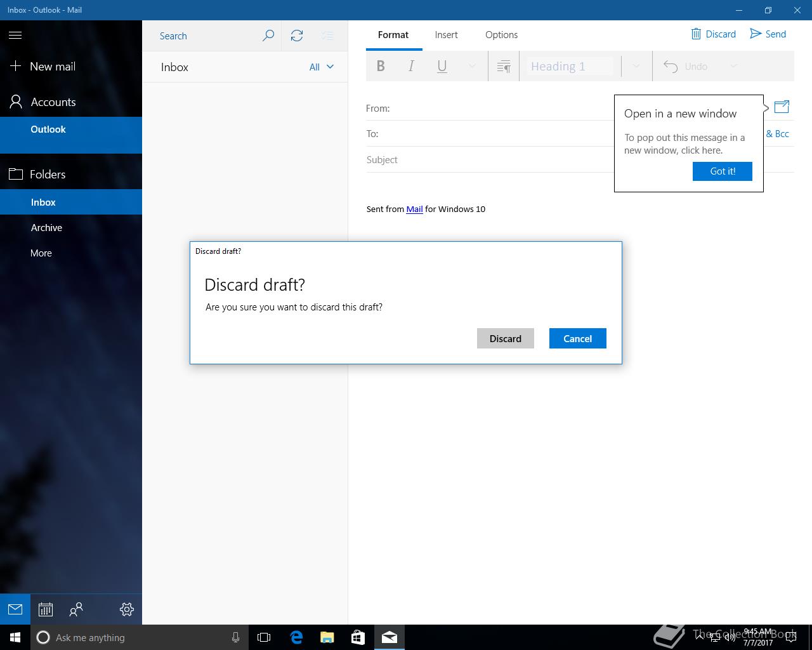Image resolution: width=812 pixels, height=650 pixels.
Task: Open message in new window icon
Action: point(782,107)
